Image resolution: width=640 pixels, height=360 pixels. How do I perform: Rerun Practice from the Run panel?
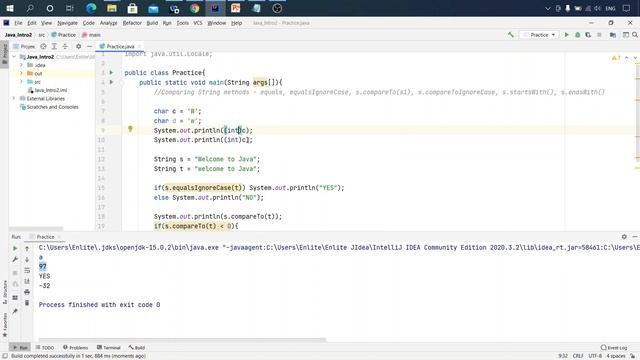pyautogui.click(x=15, y=248)
